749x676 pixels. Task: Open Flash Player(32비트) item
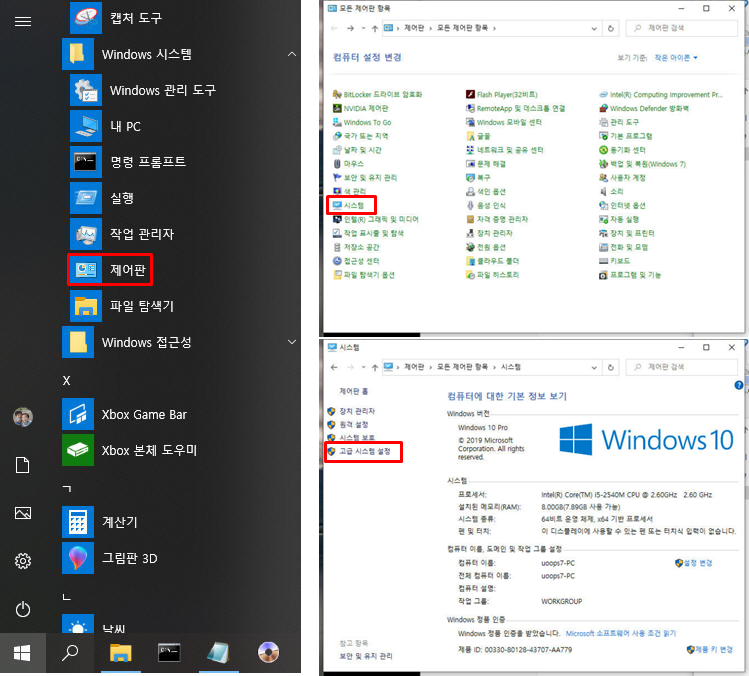click(502, 95)
